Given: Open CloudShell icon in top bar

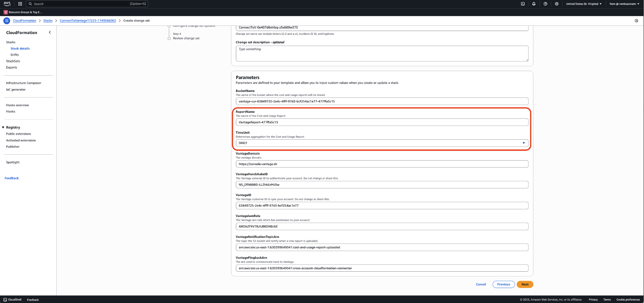Looking at the screenshot, I should 523,4.
